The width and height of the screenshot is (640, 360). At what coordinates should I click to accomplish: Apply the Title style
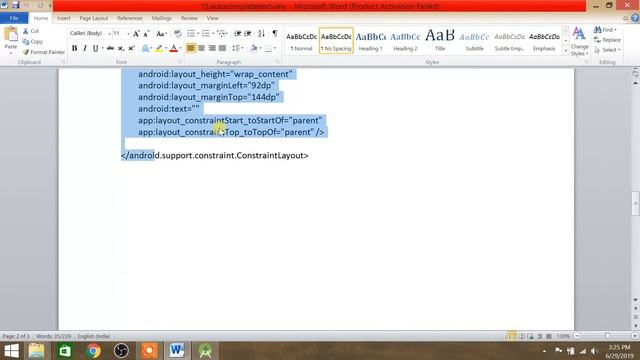[440, 41]
